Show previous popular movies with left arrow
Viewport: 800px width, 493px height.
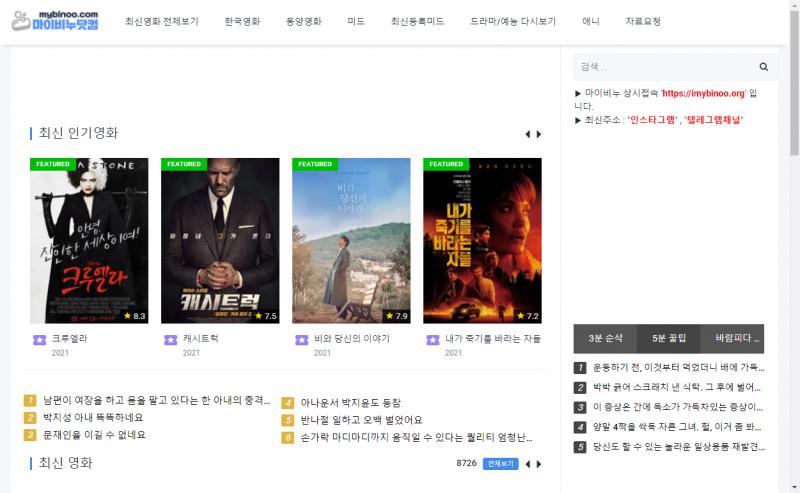[x=528, y=134]
